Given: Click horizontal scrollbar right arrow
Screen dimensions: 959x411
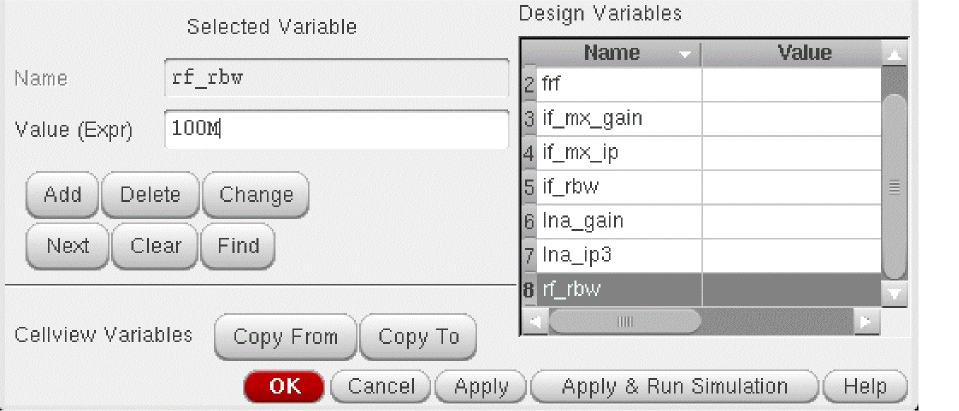Looking at the screenshot, I should [x=863, y=322].
